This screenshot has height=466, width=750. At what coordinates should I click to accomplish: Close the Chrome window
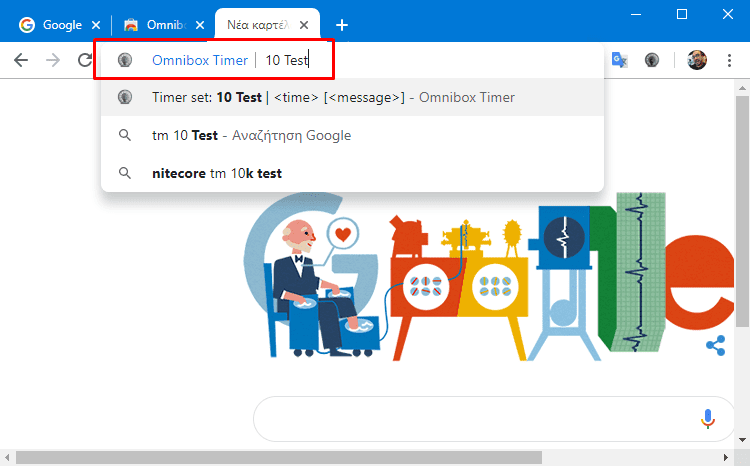(728, 14)
